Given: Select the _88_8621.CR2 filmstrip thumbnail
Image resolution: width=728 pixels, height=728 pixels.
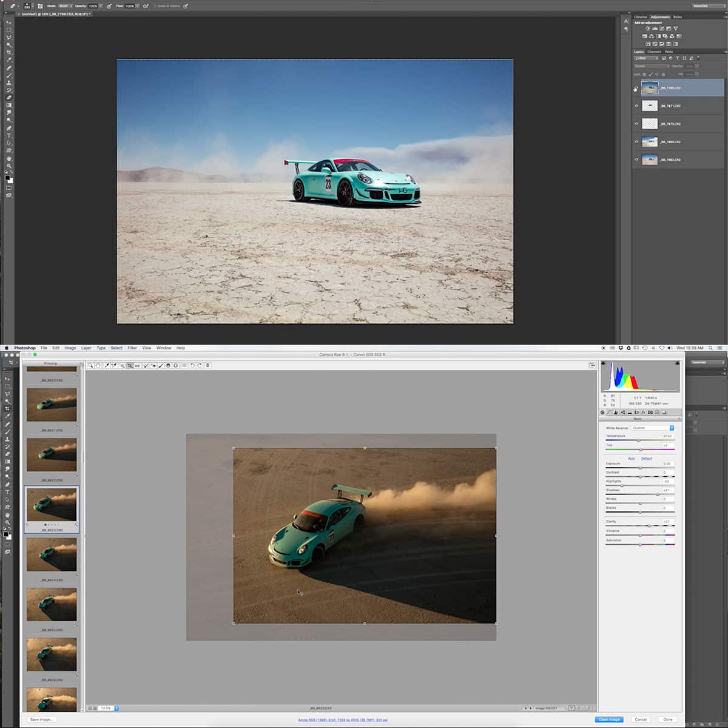Looking at the screenshot, I should point(52,405).
